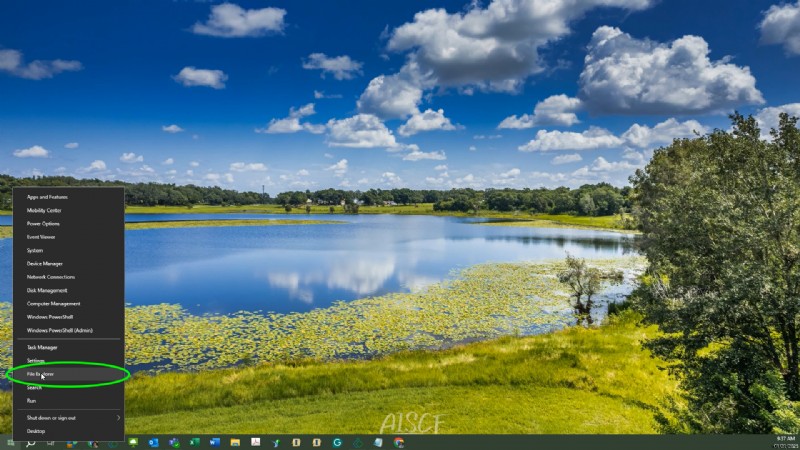
Task: Choose Task Manager from the menu
Action: (x=42, y=347)
